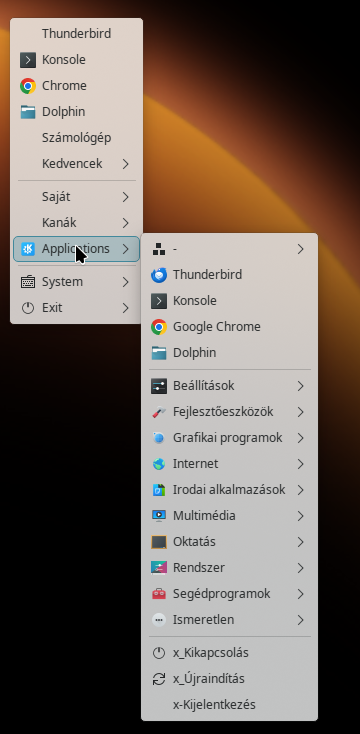This screenshot has width=360, height=734.
Task: Expand the Kedvencek submenu arrow
Action: pos(125,164)
